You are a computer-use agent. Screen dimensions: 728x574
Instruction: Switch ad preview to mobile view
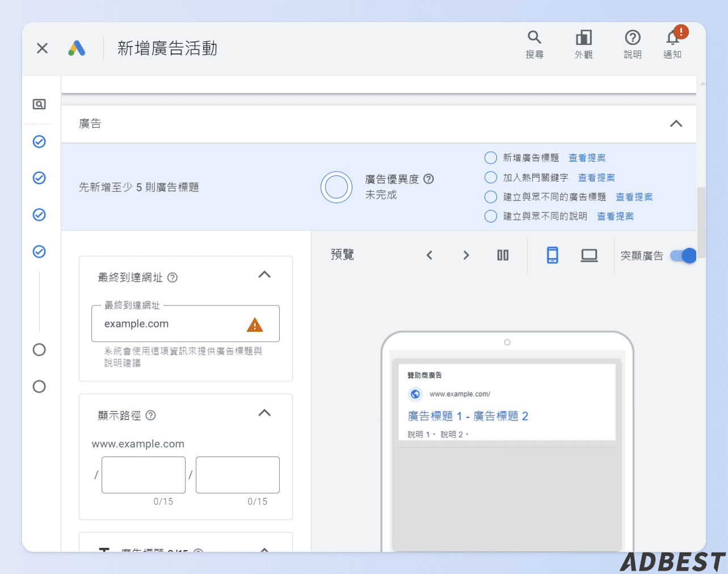point(552,255)
